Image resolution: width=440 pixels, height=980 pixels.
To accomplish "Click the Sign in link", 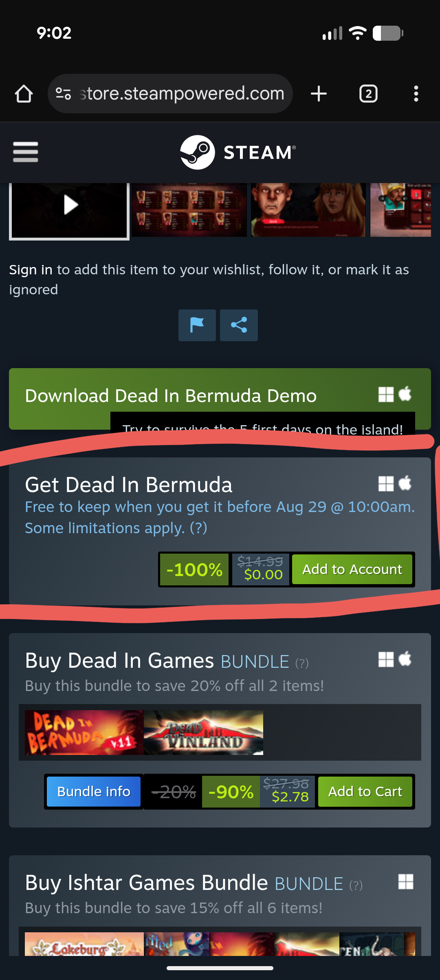I will point(31,270).
